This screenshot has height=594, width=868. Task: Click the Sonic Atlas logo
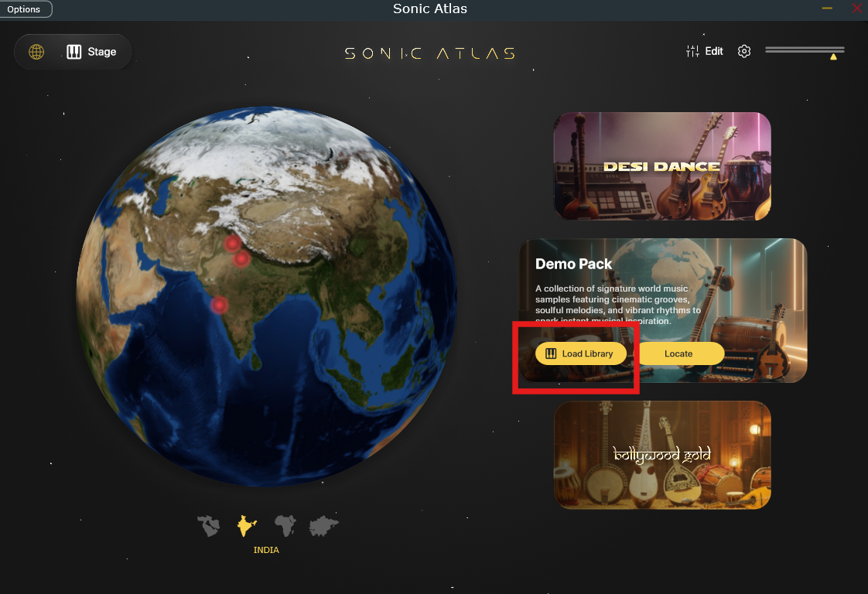tap(430, 53)
